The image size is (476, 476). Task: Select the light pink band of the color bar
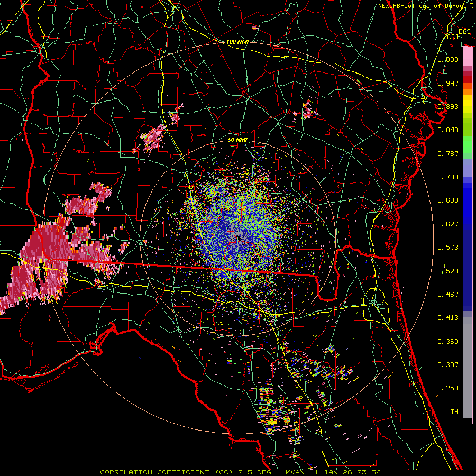[x=467, y=57]
